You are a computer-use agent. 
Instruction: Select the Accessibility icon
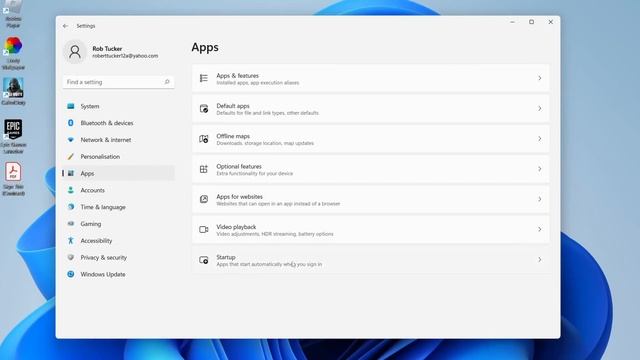click(x=71, y=240)
